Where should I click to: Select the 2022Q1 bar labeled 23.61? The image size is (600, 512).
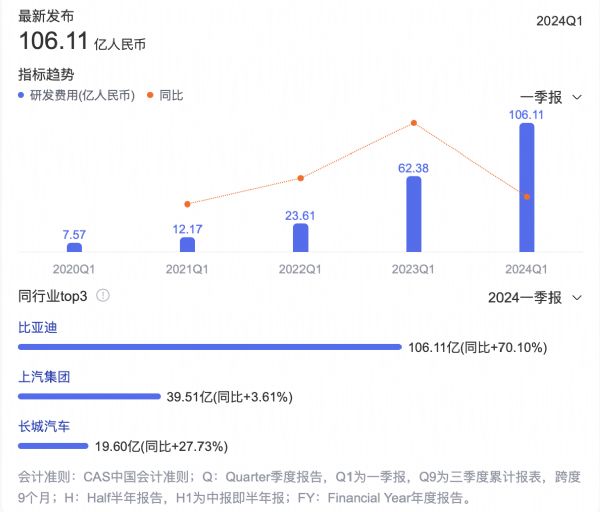(300, 238)
